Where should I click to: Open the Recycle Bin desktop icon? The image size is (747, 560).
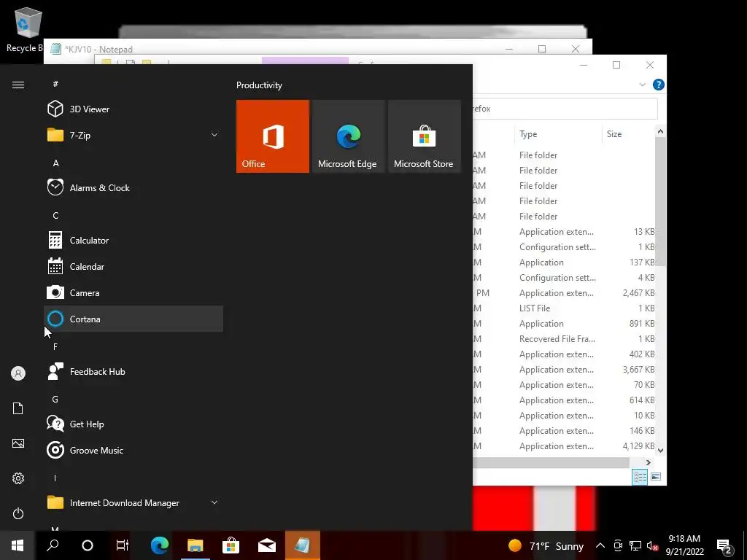[25, 29]
